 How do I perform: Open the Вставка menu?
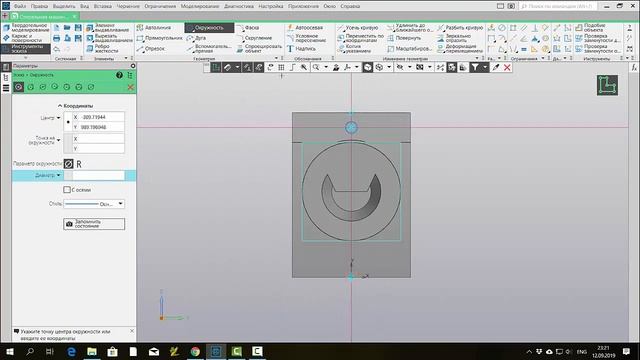(x=102, y=6)
